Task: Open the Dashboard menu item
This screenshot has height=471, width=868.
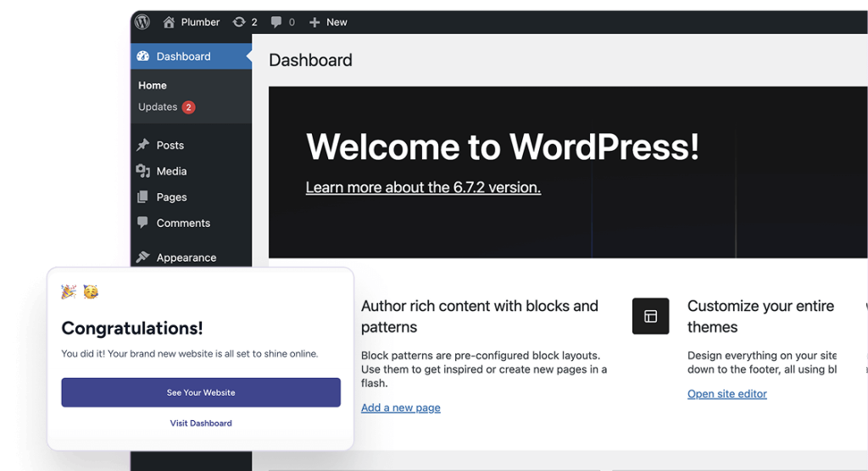Action: coord(183,57)
